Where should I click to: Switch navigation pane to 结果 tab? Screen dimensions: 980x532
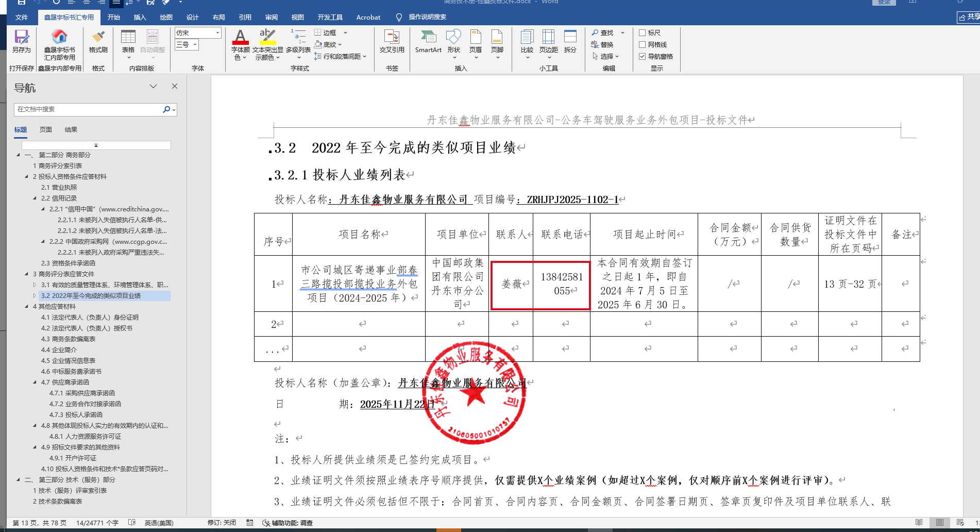(x=71, y=129)
